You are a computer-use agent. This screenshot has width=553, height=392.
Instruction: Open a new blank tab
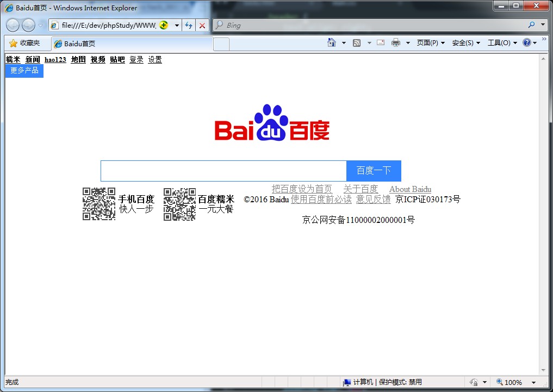point(221,44)
